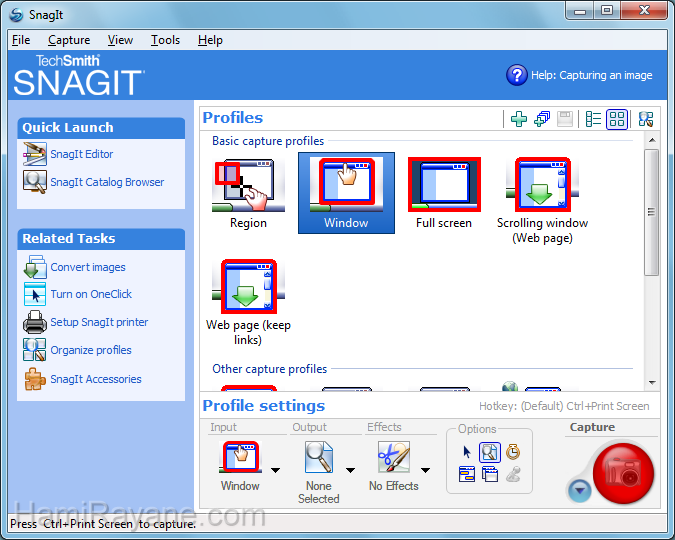675x540 pixels.
Task: Click the Organize profiles icon
Action: pos(34,350)
